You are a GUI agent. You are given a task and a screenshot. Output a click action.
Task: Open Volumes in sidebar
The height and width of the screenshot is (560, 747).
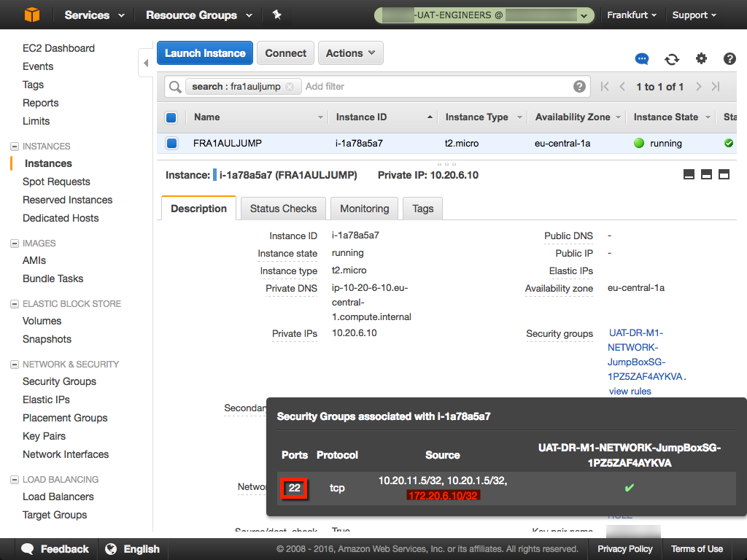42,321
